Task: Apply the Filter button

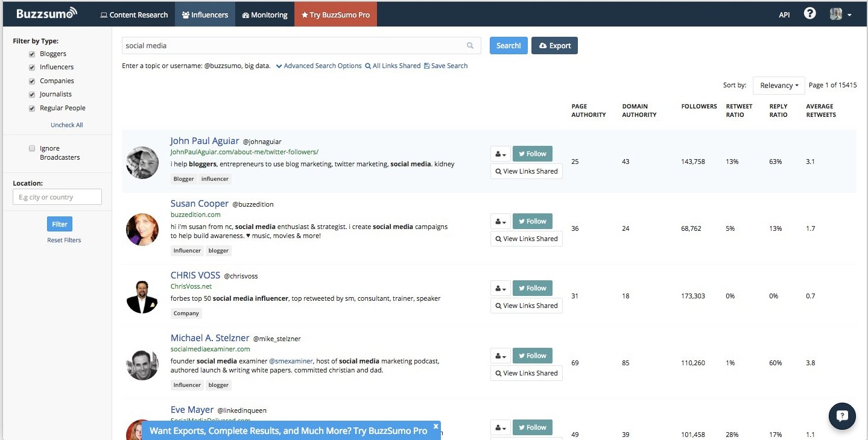Action: tap(60, 224)
